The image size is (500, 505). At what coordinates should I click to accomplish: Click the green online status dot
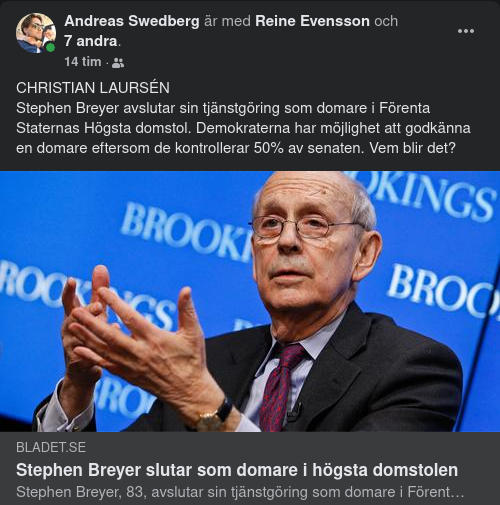[50, 48]
